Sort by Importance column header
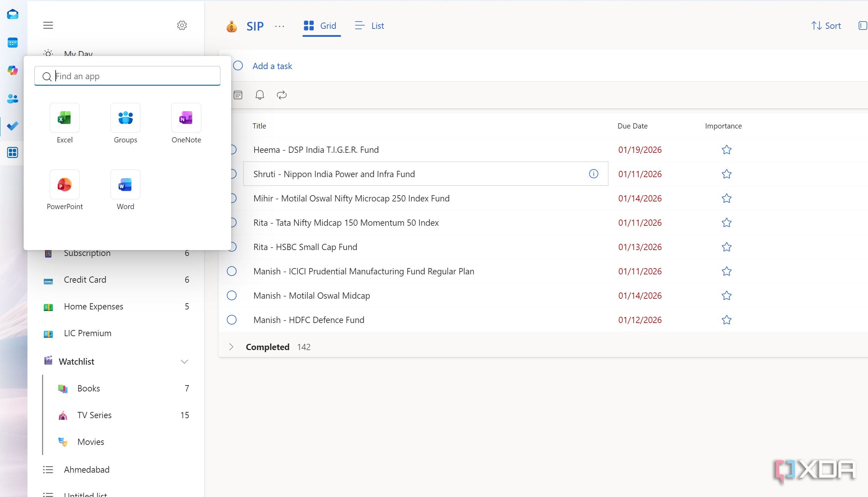 pyautogui.click(x=723, y=126)
